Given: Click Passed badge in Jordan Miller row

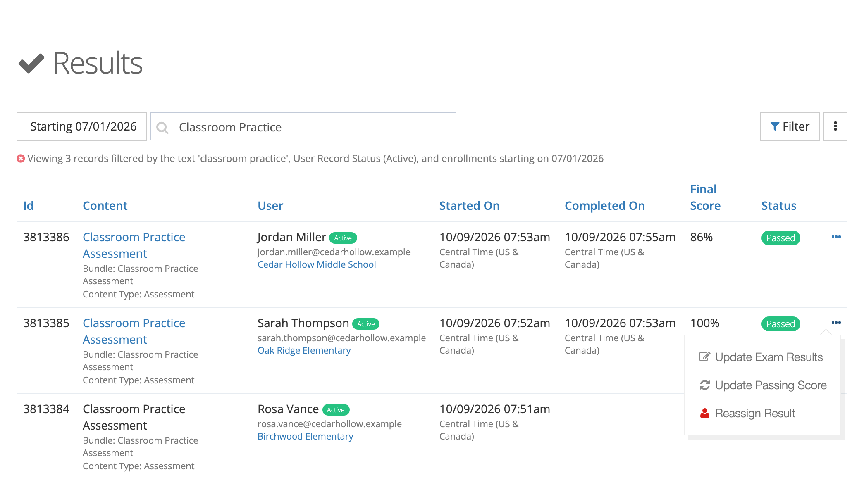Looking at the screenshot, I should click(780, 238).
